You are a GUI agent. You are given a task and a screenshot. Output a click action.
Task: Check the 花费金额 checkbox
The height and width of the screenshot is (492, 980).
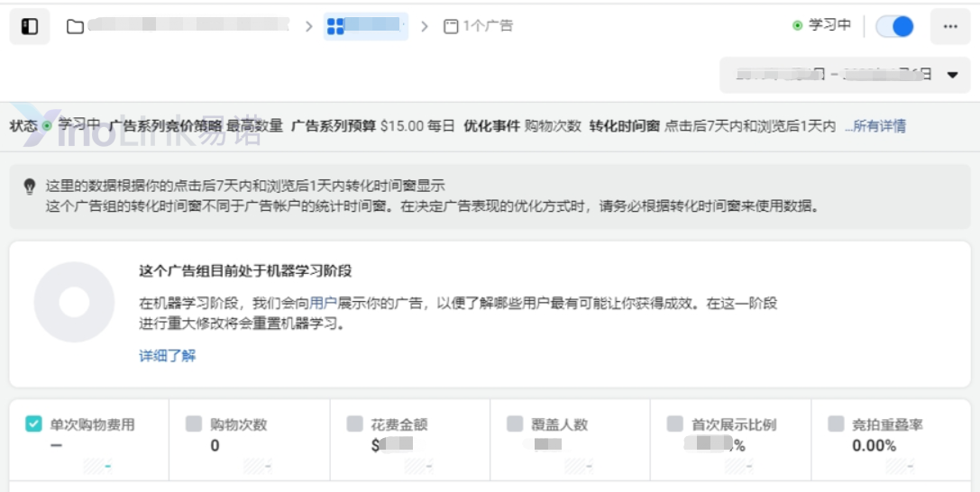coord(354,424)
